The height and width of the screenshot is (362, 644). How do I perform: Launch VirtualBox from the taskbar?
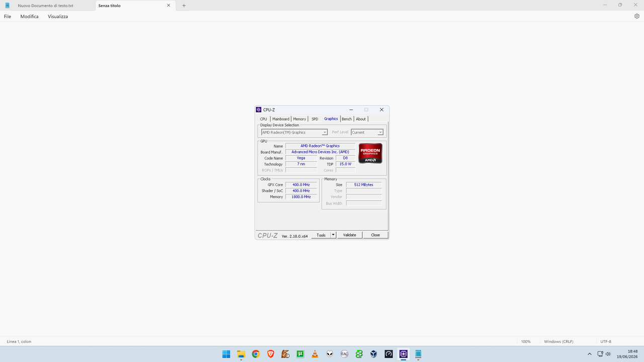374,354
